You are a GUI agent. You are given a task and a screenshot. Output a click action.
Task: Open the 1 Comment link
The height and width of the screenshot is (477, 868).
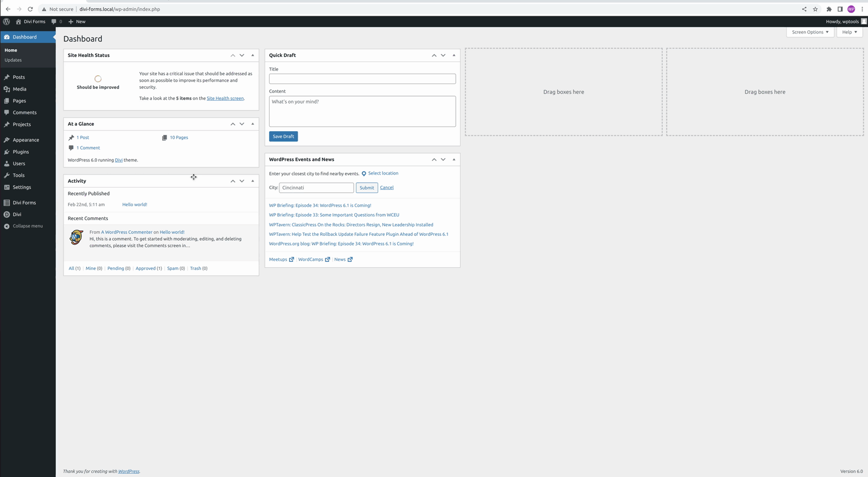[88, 148]
